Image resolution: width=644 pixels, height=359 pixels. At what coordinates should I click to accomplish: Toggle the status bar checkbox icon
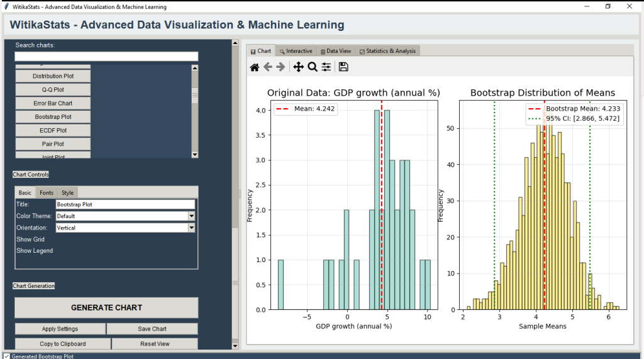(6, 356)
